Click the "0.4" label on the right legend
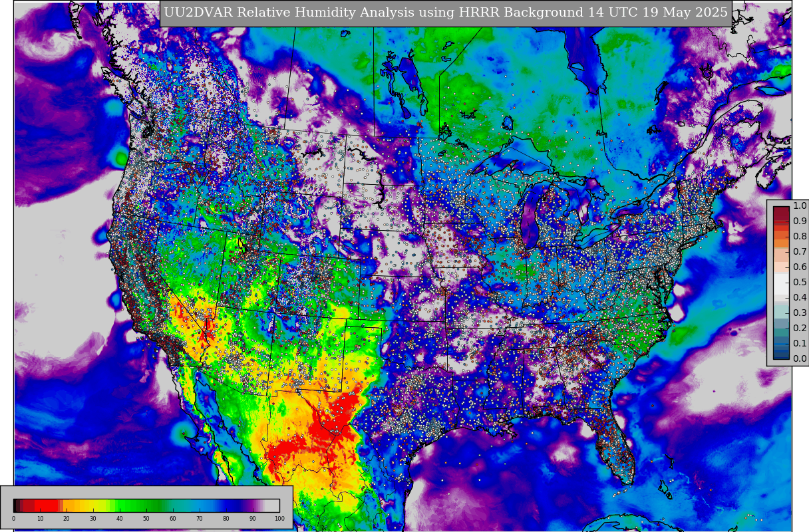Image resolution: width=809 pixels, height=532 pixels. pyautogui.click(x=800, y=298)
